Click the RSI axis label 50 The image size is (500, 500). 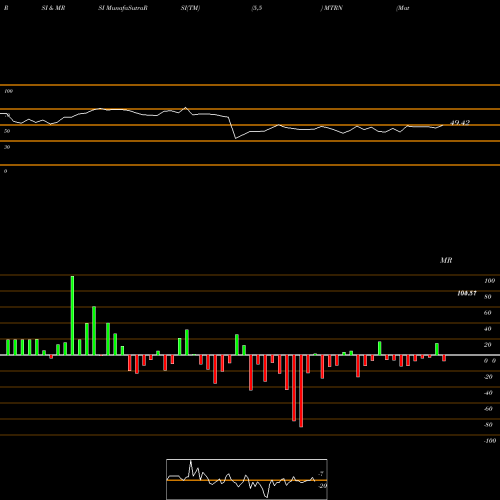click(x=7, y=131)
